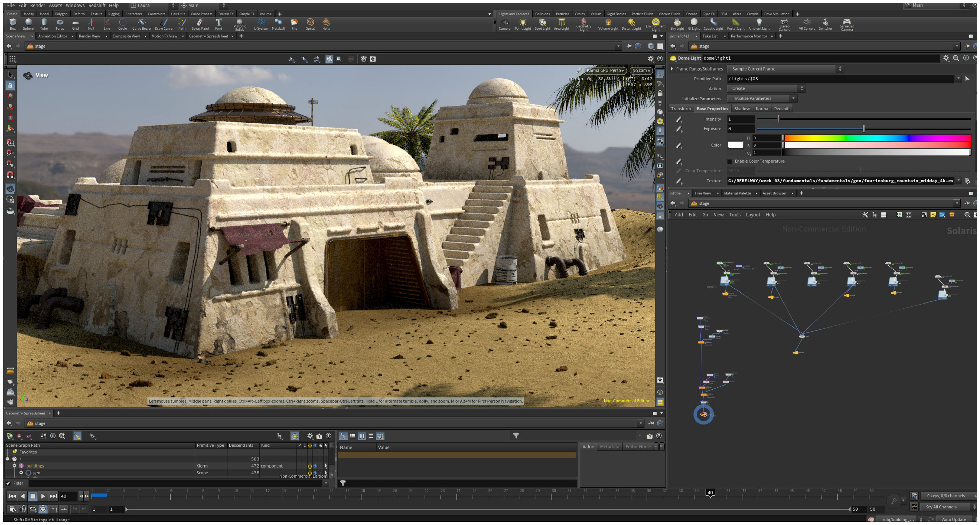The height and width of the screenshot is (525, 980).
Task: Open Layout menu in network editor
Action: coord(753,215)
